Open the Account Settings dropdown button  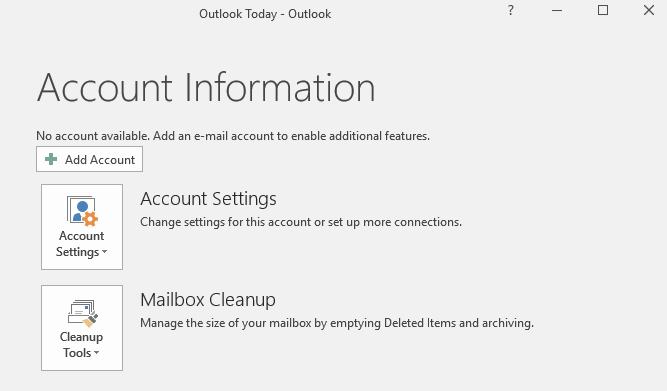point(82,227)
